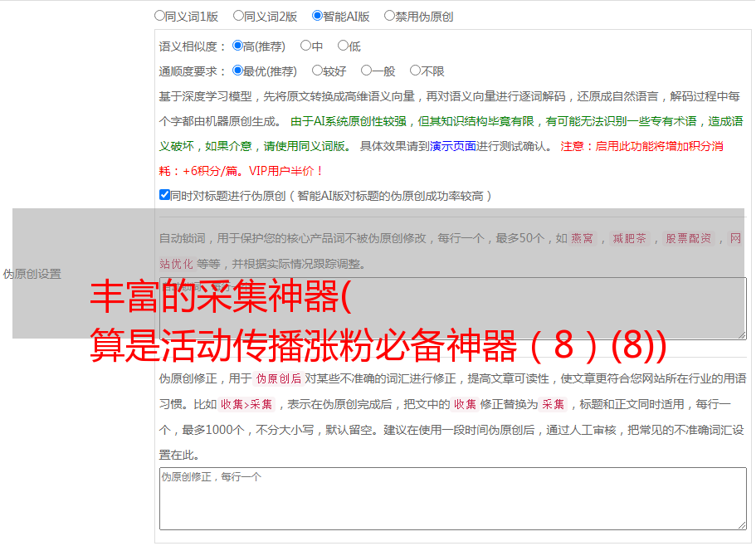756x546 pixels.
Task: Click the 通顺度要求 label
Action: pyautogui.click(x=193, y=72)
